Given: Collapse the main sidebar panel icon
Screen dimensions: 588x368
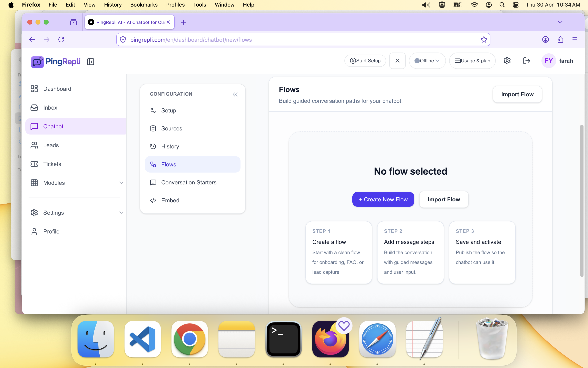Looking at the screenshot, I should point(91,62).
